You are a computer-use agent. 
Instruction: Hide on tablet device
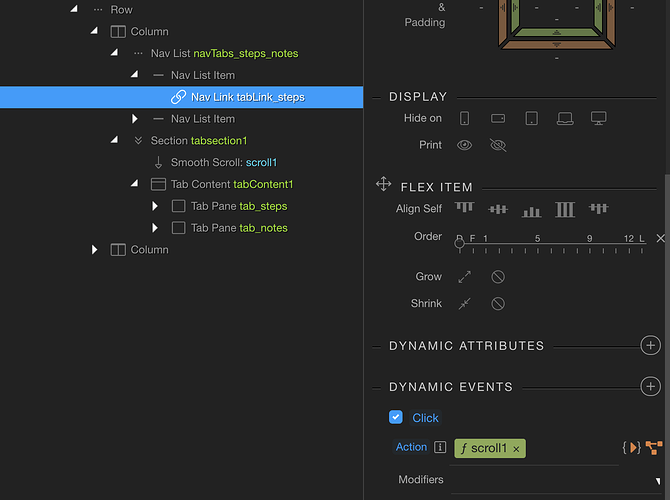click(532, 118)
